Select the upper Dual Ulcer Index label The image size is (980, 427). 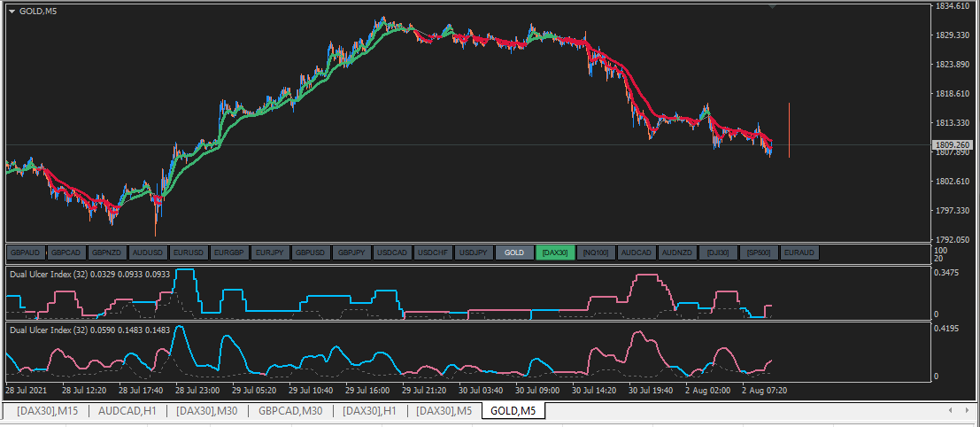tap(90, 275)
